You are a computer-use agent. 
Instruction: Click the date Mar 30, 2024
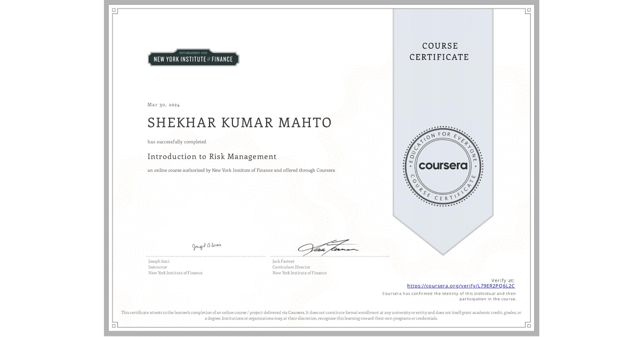[164, 105]
